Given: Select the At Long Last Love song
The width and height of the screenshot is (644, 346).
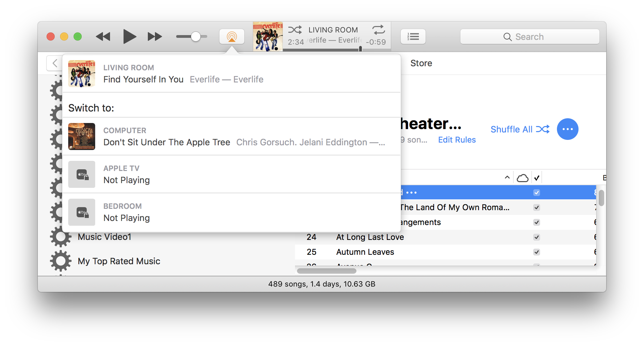Looking at the screenshot, I should [370, 237].
